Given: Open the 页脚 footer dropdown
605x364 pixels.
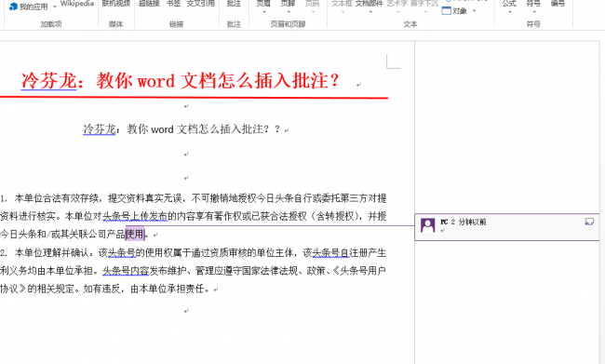Looking at the screenshot, I should 288,7.
